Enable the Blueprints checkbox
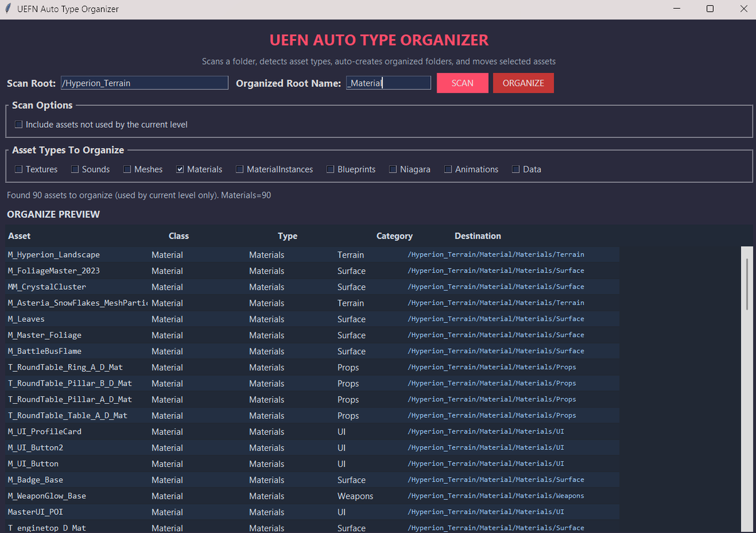This screenshot has height=533, width=756. point(330,169)
